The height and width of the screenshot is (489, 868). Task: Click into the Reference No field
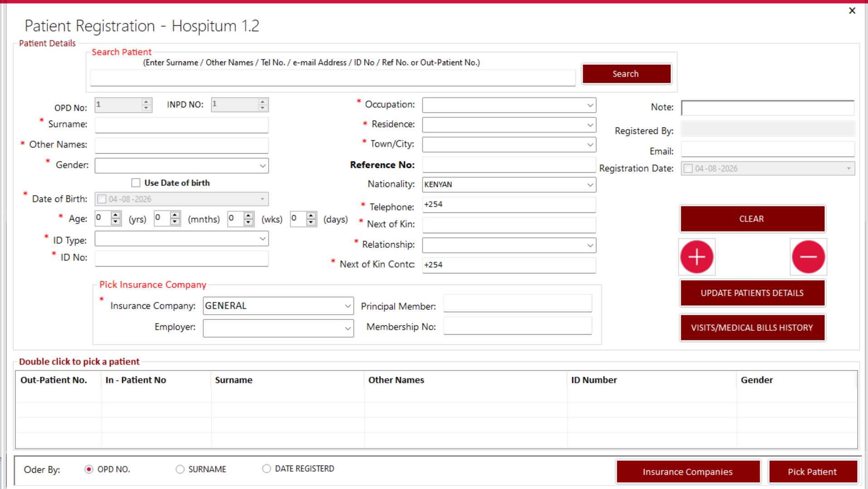509,165
